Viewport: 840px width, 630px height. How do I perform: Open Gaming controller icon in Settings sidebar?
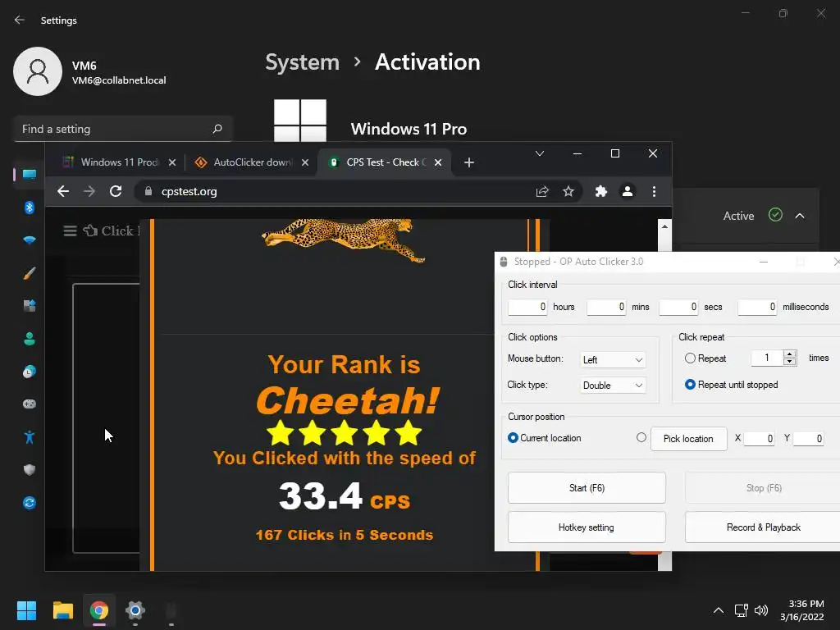[29, 404]
